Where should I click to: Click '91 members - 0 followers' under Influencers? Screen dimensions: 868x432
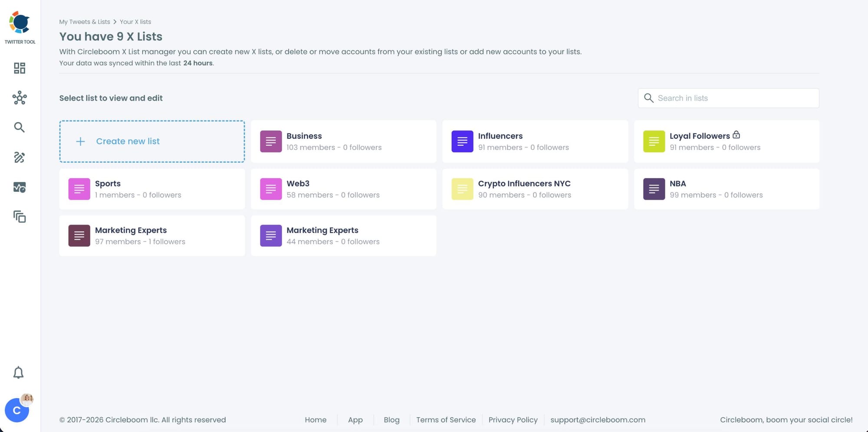(523, 148)
